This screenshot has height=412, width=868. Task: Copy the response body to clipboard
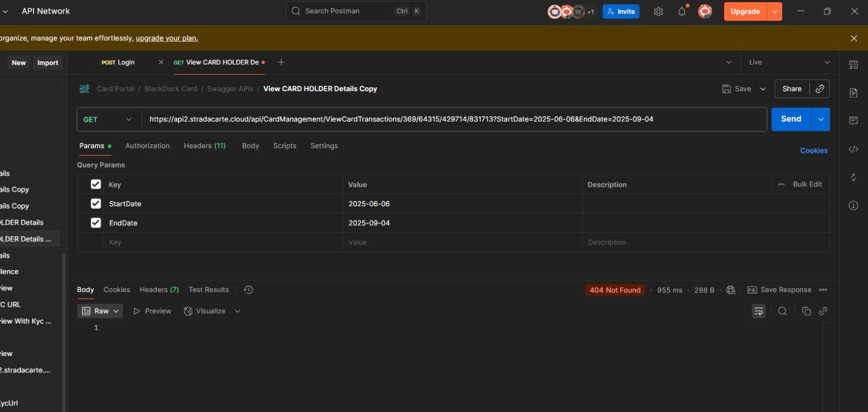(x=806, y=311)
